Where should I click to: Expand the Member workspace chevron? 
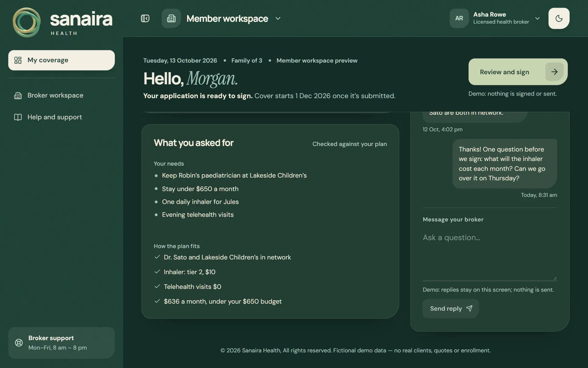tap(278, 18)
